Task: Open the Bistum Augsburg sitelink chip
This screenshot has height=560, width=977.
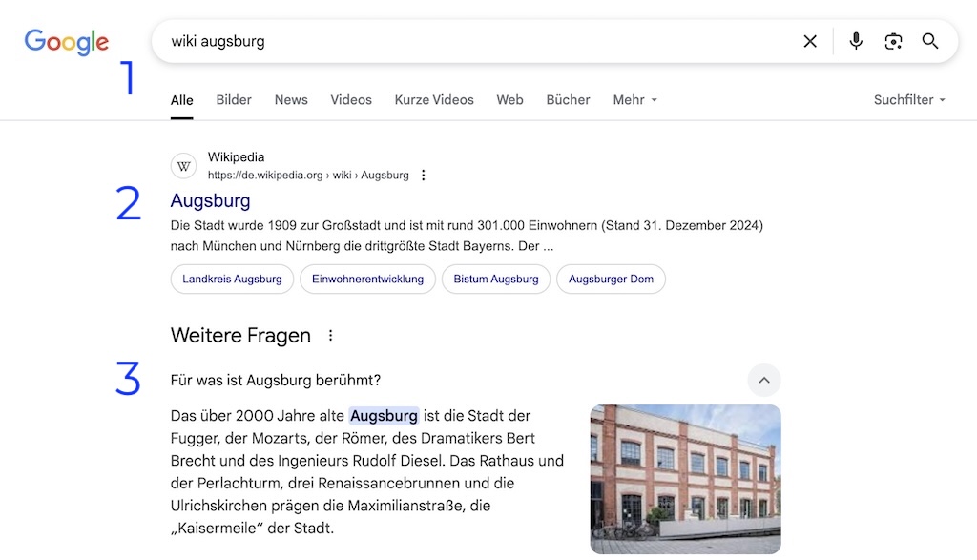Action: click(496, 280)
